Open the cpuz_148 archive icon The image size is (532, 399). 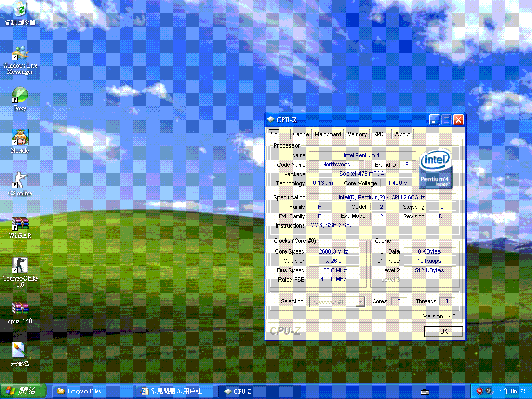(20, 309)
